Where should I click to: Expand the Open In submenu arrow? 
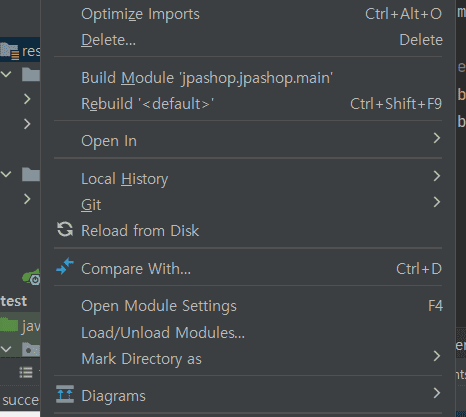click(x=437, y=138)
